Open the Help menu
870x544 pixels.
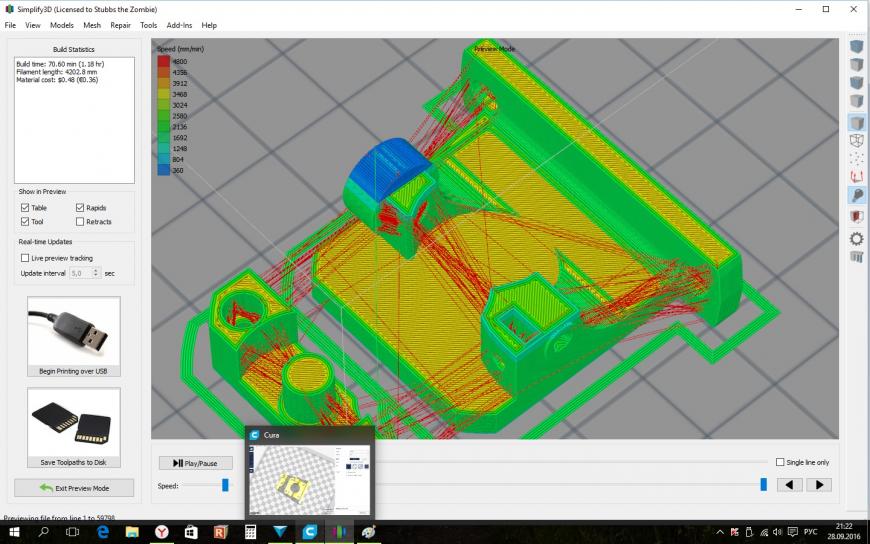209,25
